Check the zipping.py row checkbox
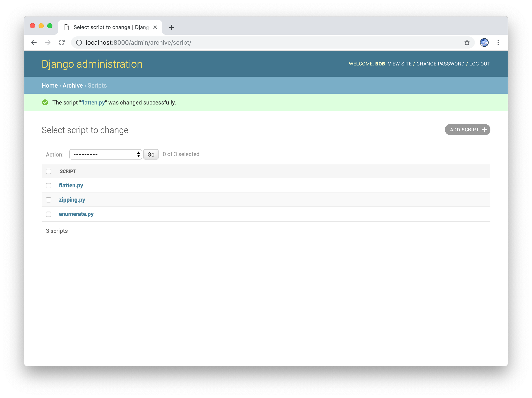532x398 pixels. (x=49, y=200)
